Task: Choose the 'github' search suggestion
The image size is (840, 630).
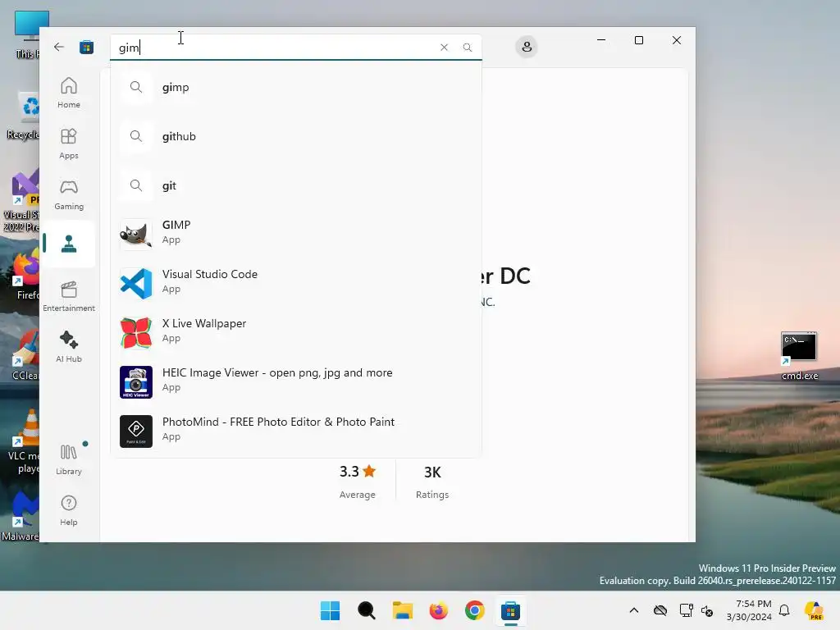Action: pyautogui.click(x=295, y=137)
